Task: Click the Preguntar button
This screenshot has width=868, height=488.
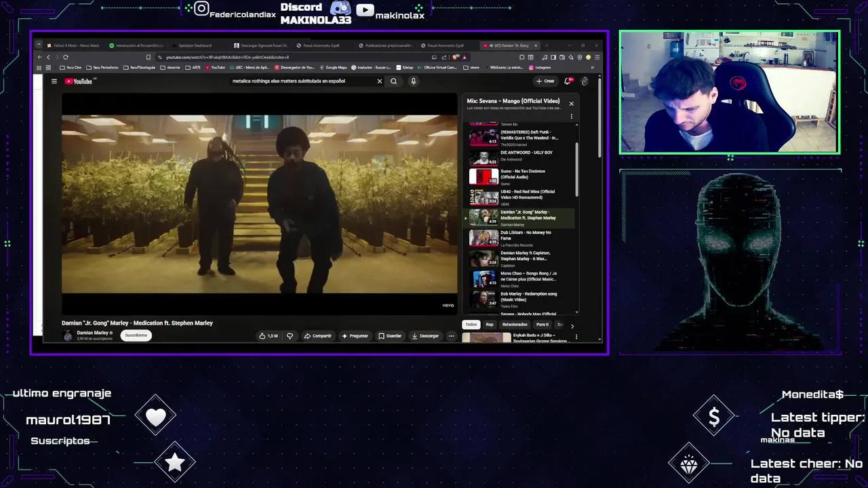Action: pos(355,336)
